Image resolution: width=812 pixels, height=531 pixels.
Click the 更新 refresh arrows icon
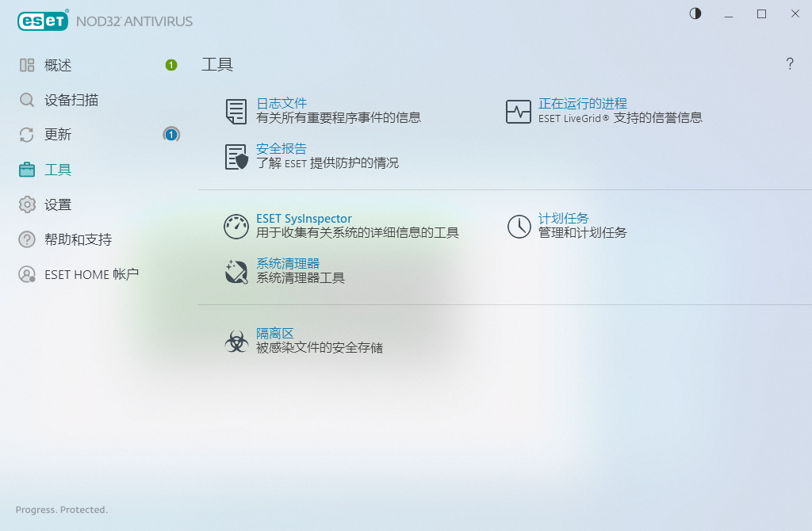(x=27, y=135)
